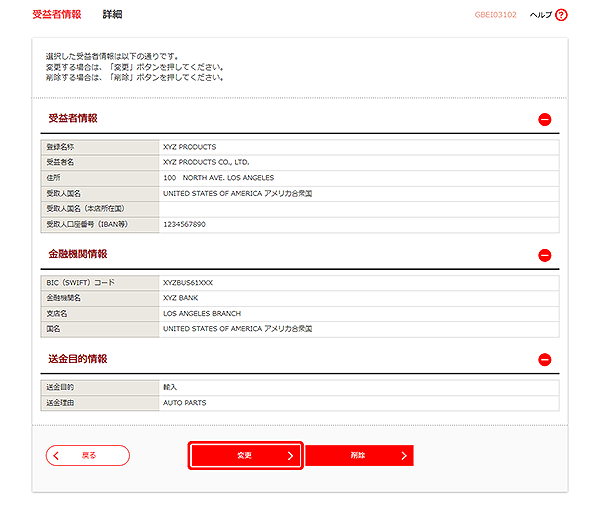The width and height of the screenshot is (600, 508).
Task: Click the BIC (SWIFT) コード label
Action: [80, 283]
